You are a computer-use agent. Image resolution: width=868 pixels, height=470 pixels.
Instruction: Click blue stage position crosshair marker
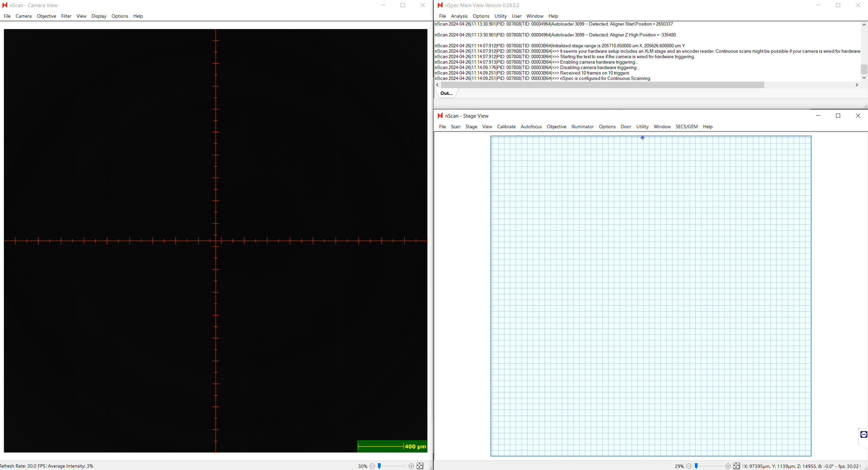click(642, 138)
